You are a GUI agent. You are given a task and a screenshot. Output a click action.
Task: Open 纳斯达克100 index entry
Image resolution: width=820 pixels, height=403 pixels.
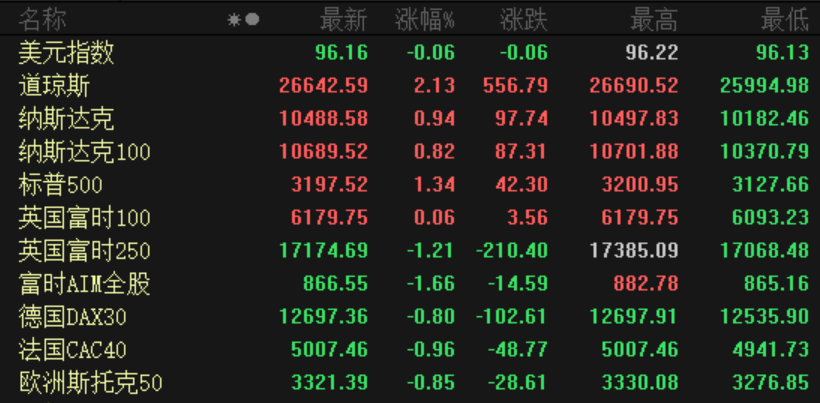[85, 152]
